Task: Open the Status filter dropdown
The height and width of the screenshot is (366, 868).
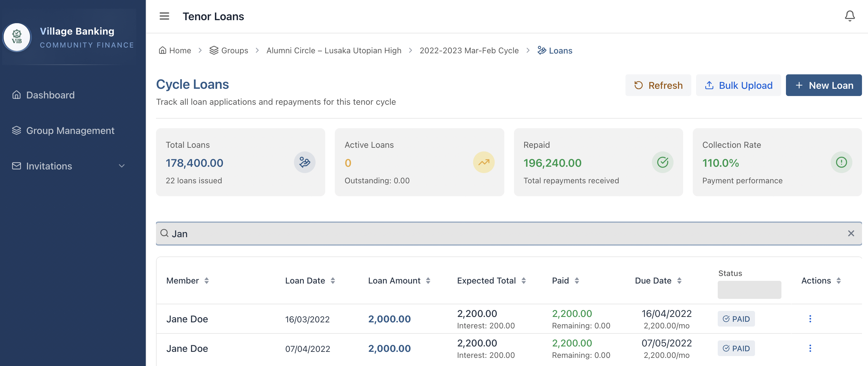Action: point(749,290)
